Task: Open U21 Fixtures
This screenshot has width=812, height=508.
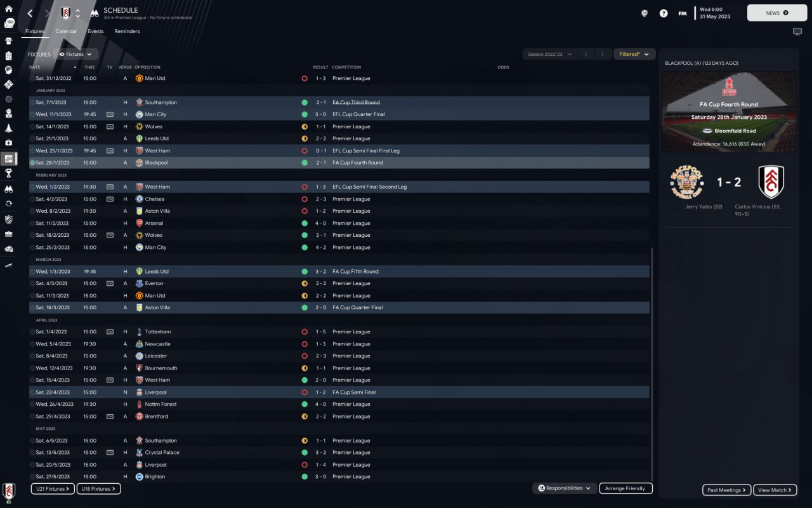Action: [53, 489]
